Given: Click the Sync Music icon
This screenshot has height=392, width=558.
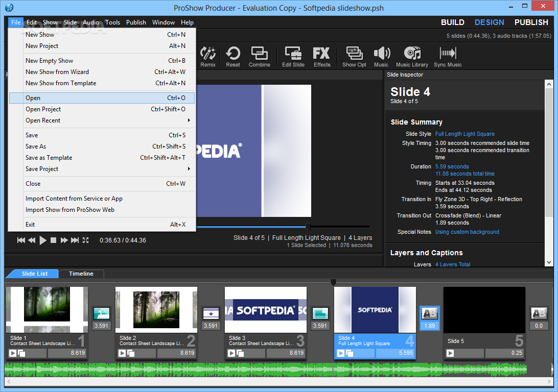Looking at the screenshot, I should tap(448, 57).
